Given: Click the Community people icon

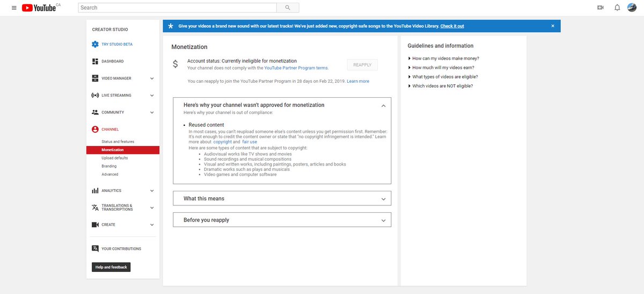Looking at the screenshot, I should click(x=95, y=112).
